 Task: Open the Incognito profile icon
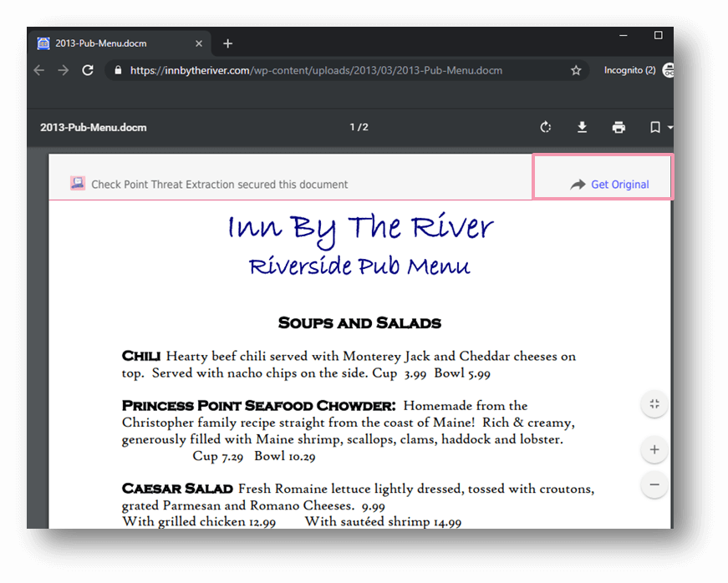[x=669, y=70]
